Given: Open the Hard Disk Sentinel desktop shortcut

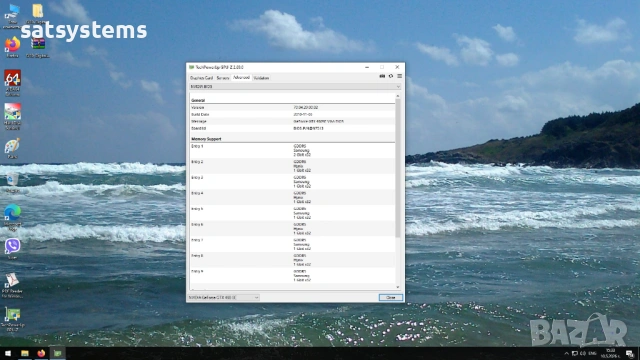Looking at the screenshot, I should pyautogui.click(x=13, y=117).
